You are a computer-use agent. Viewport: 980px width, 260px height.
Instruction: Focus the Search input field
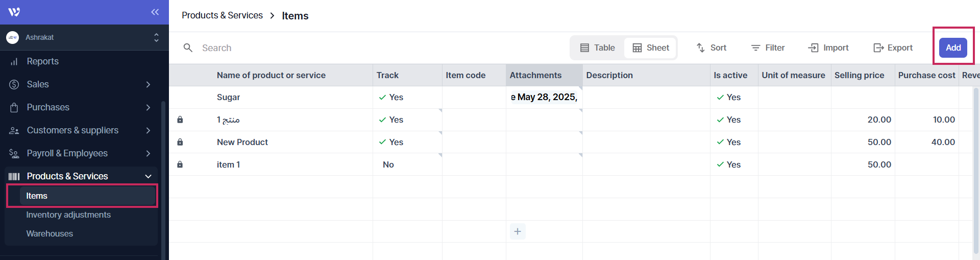click(306, 48)
